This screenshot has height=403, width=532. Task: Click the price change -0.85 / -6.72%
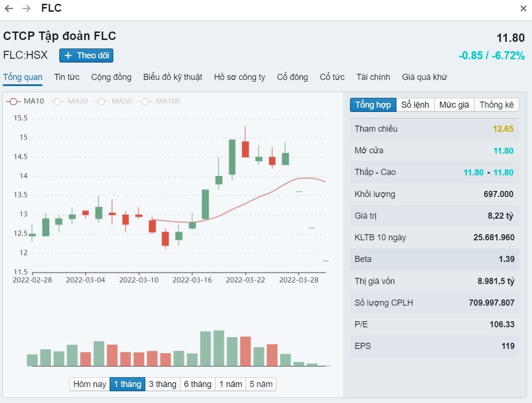[x=492, y=55]
